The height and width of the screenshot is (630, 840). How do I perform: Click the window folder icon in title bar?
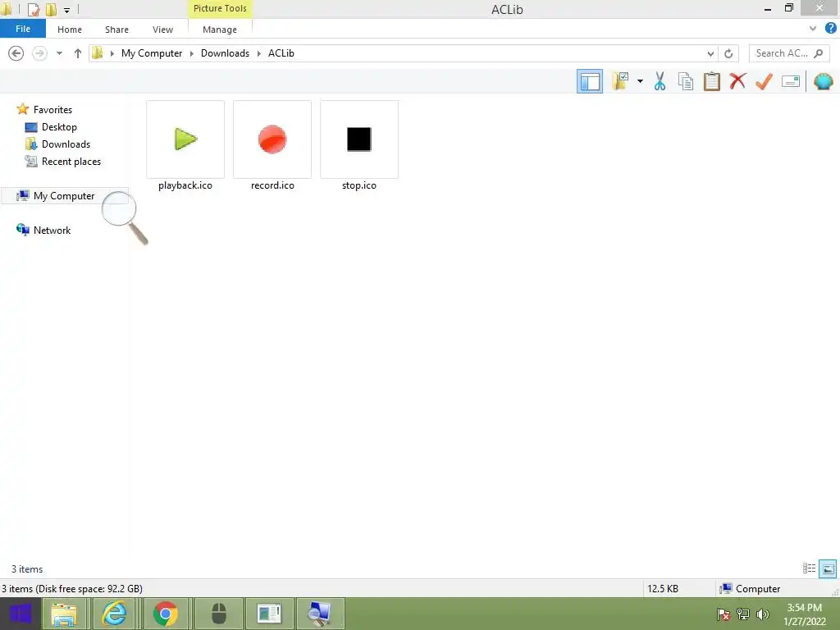pyautogui.click(x=7, y=9)
